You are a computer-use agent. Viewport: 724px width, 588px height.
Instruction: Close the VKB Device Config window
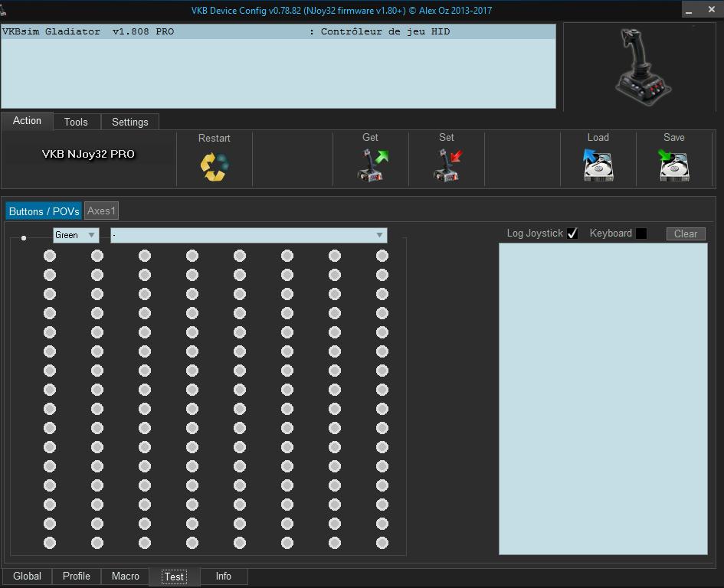(x=712, y=9)
